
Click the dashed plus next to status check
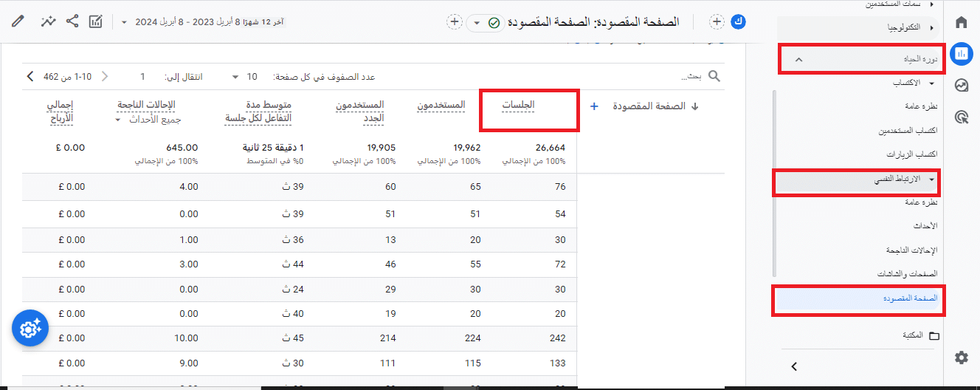tap(455, 22)
